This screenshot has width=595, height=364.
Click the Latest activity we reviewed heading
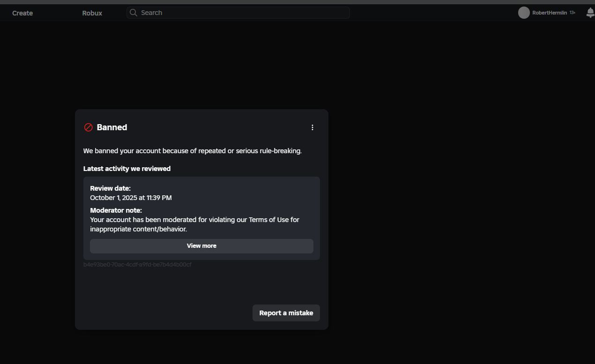127,169
